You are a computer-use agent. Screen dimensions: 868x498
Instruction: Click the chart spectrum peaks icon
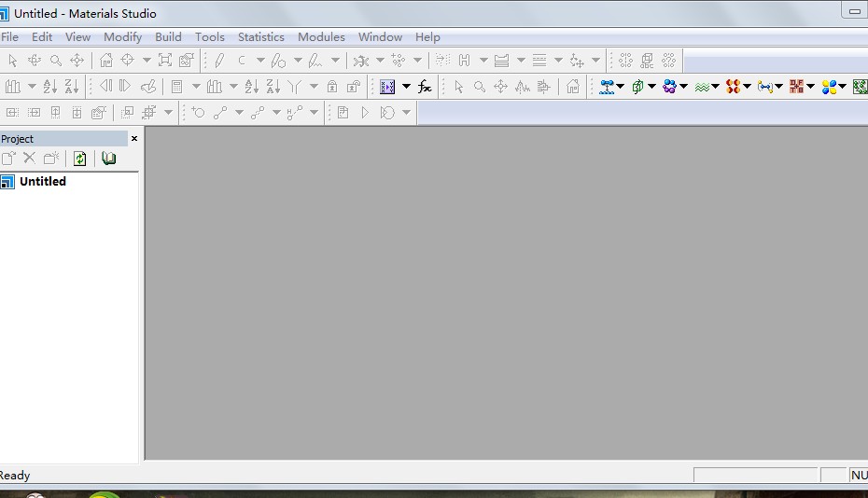(x=522, y=87)
